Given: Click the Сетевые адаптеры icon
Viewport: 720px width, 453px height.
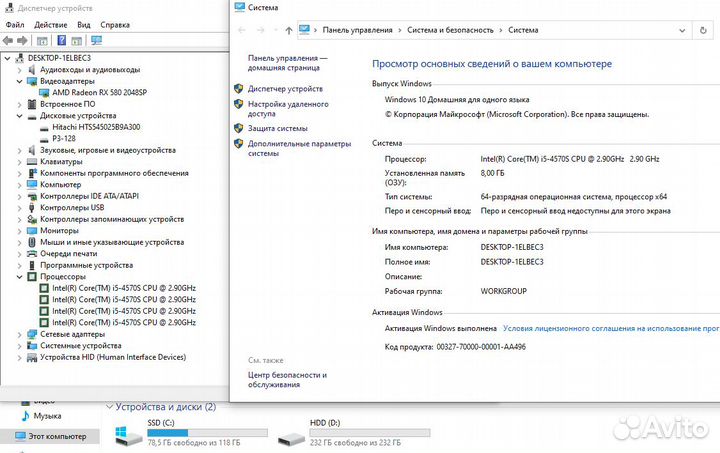Looking at the screenshot, I should tap(32, 334).
